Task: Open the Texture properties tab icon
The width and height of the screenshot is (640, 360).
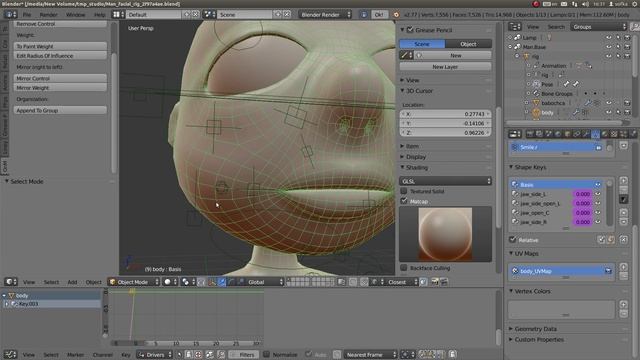Action: click(x=614, y=133)
